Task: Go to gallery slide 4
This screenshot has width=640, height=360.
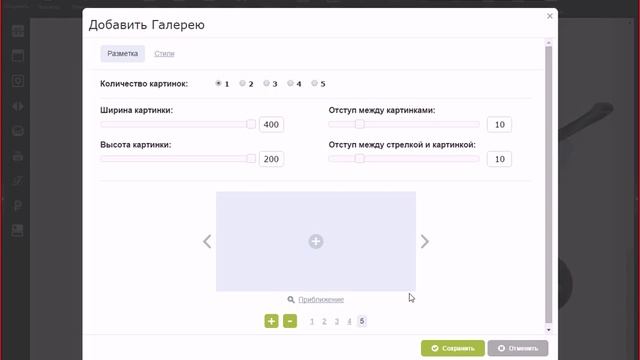Action: [349, 322]
